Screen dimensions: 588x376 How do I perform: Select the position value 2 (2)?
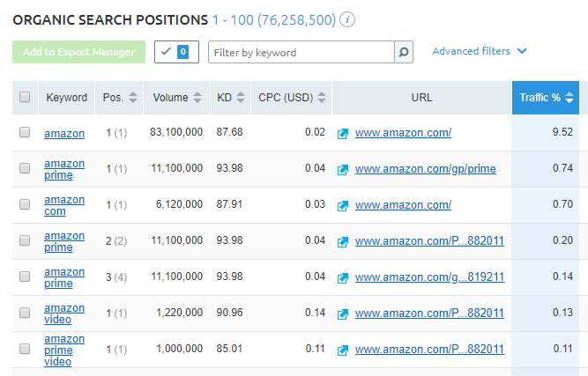click(116, 241)
